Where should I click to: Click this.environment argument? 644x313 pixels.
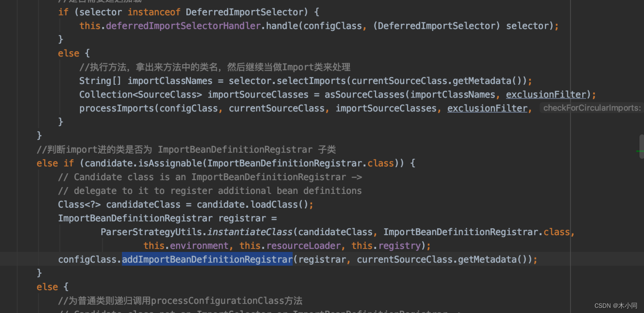pos(186,246)
